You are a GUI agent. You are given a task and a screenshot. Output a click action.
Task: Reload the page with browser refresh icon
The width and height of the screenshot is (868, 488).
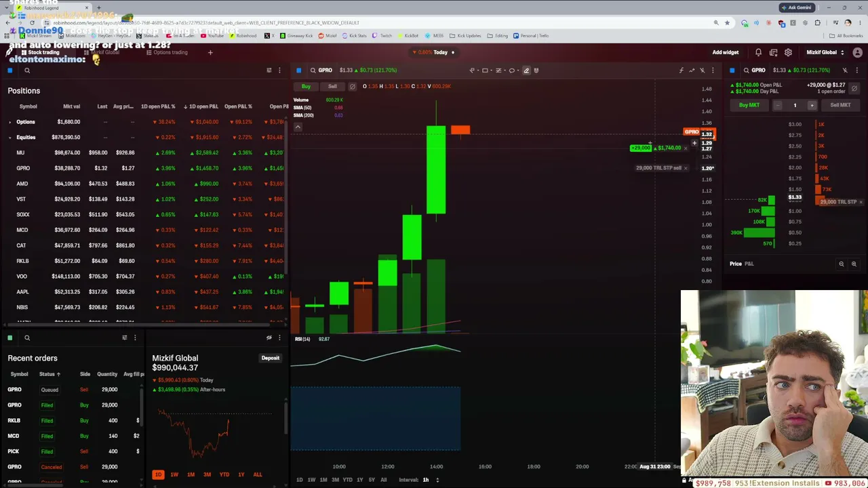[x=31, y=23]
